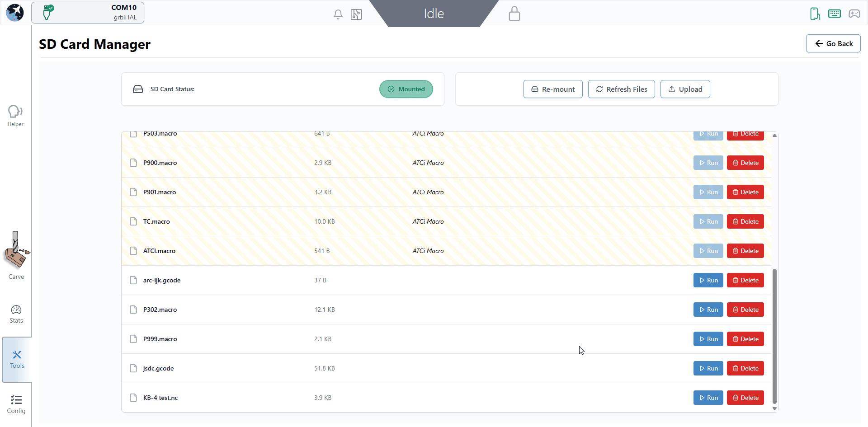Click the file list scrollbar down arrow
The width and height of the screenshot is (868, 427).
pos(774,408)
